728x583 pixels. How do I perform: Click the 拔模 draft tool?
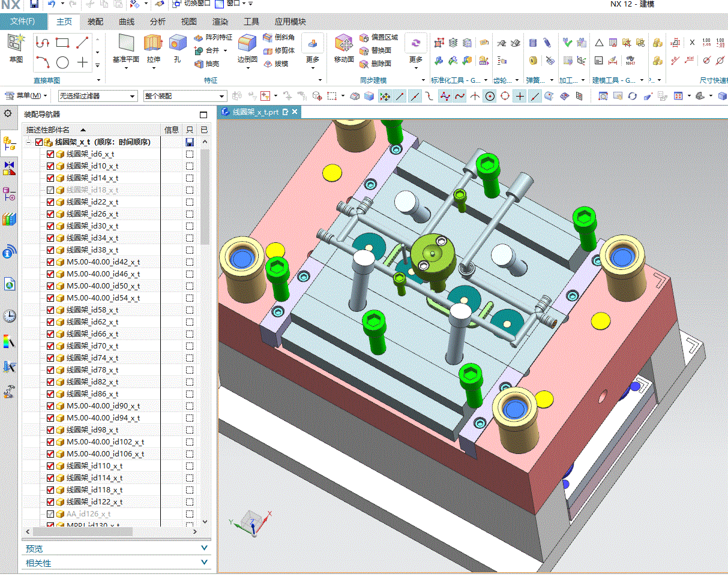point(275,64)
